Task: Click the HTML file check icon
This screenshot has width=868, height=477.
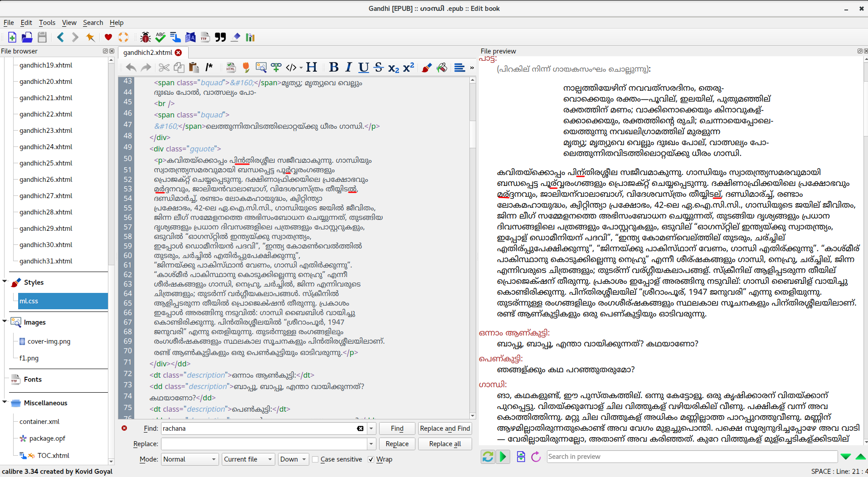Action: (x=231, y=68)
